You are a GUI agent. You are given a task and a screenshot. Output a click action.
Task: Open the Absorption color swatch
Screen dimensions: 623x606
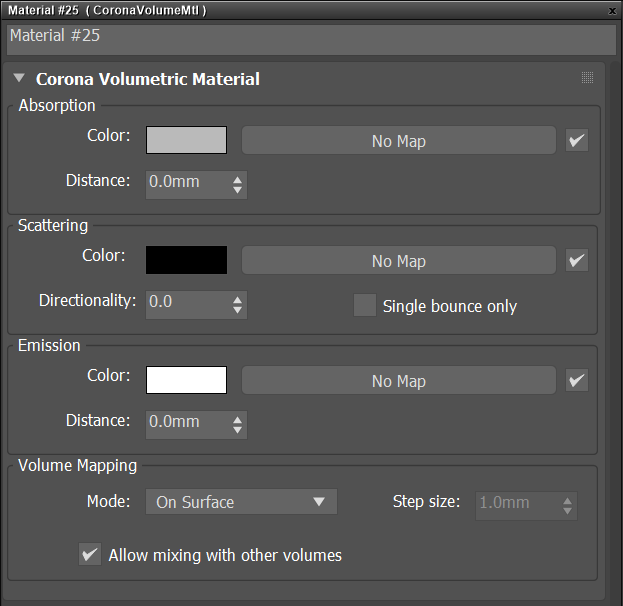[186, 140]
